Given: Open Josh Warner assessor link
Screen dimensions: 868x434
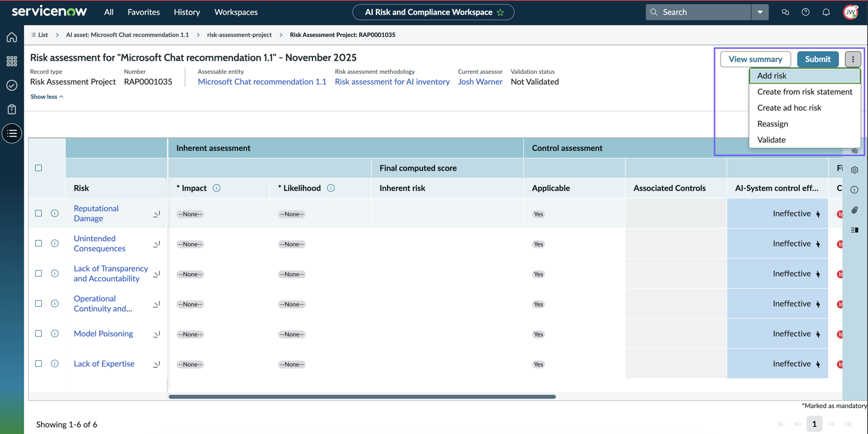Looking at the screenshot, I should tap(480, 82).
